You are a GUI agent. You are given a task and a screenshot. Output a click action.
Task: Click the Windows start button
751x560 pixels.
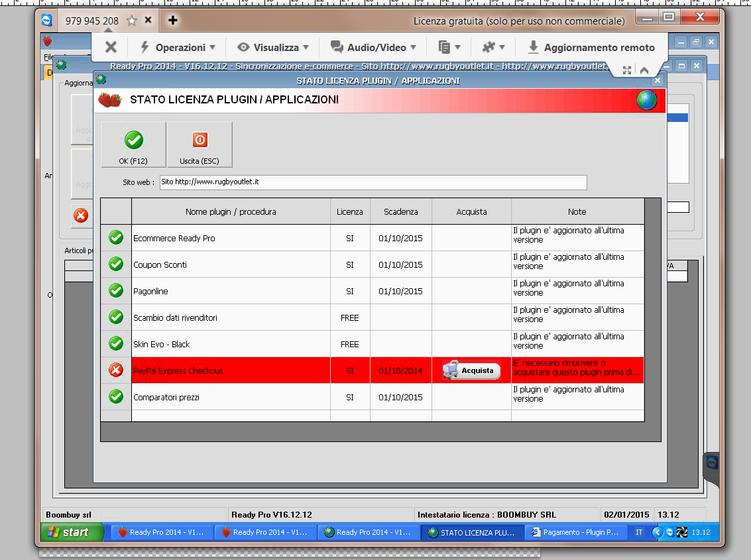(72, 532)
